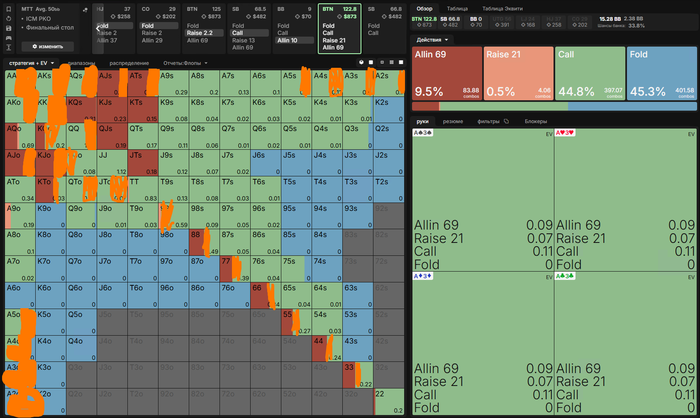
Task: Click the bookmark icon in left sidebar
Action: pos(8,9)
